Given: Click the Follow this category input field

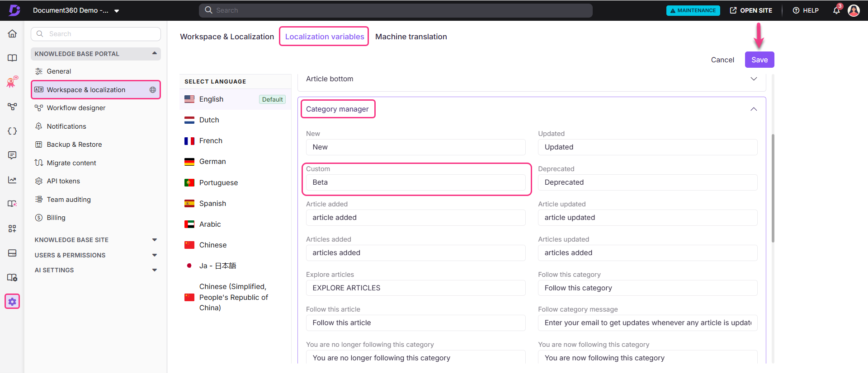Looking at the screenshot, I should coord(647,288).
